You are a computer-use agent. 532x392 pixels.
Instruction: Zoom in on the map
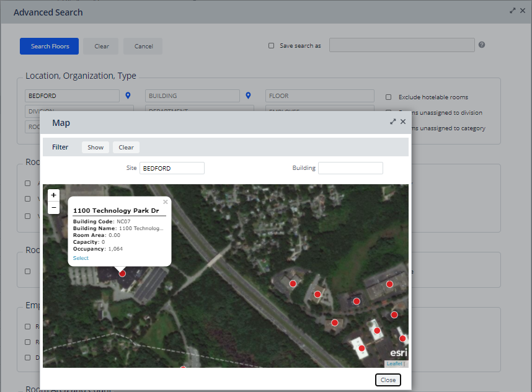click(53, 195)
